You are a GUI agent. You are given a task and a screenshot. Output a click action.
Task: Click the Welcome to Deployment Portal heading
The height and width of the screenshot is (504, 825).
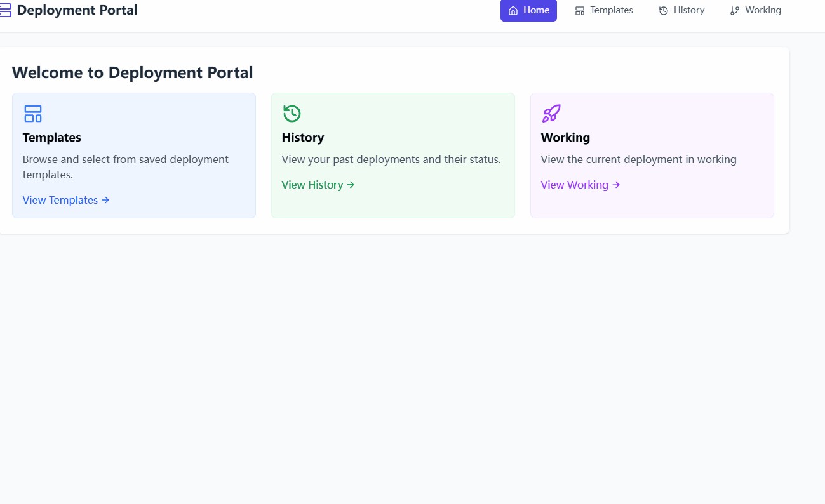(x=132, y=72)
